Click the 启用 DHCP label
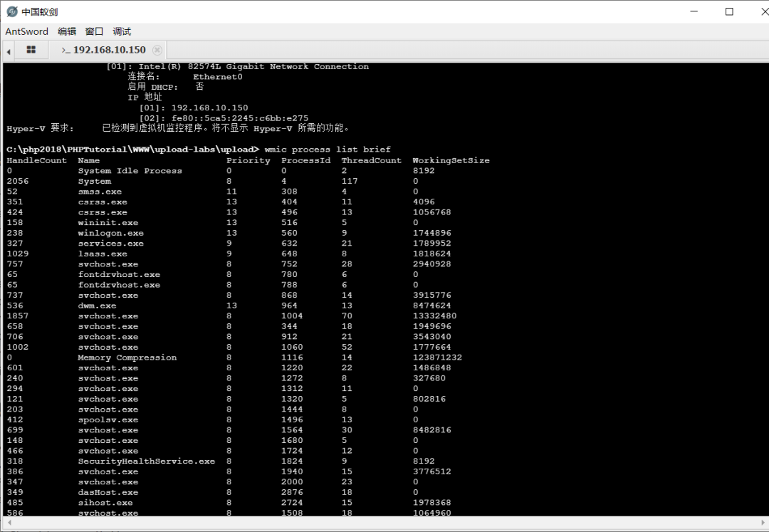The image size is (769, 532). click(x=152, y=87)
